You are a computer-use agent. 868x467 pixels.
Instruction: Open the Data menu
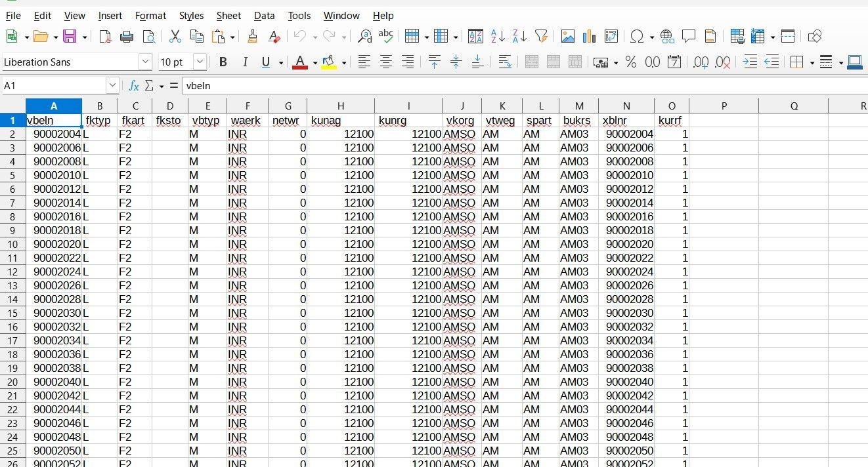pos(264,15)
